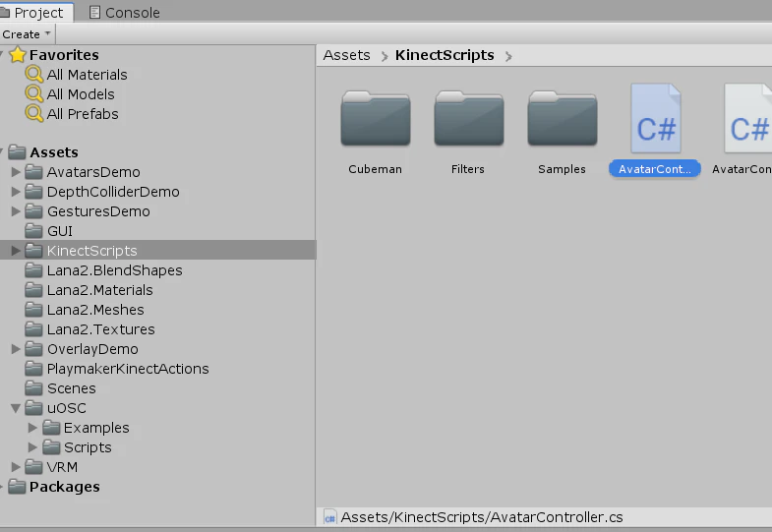The height and width of the screenshot is (532, 772).
Task: Select the OverlayDemo folder icon
Action: pos(33,349)
